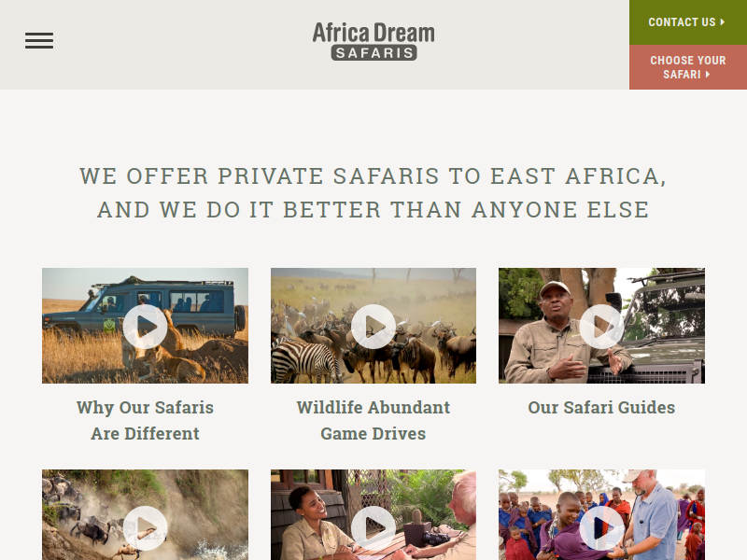747x560 pixels.
Task: Click the Africa Dream Safaris logo
Action: [373, 41]
